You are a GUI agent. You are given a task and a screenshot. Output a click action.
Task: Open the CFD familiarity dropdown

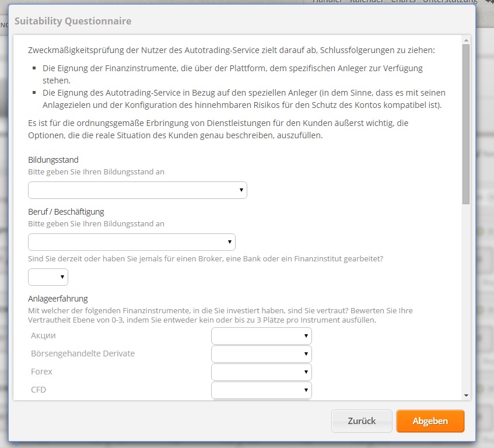(261, 390)
